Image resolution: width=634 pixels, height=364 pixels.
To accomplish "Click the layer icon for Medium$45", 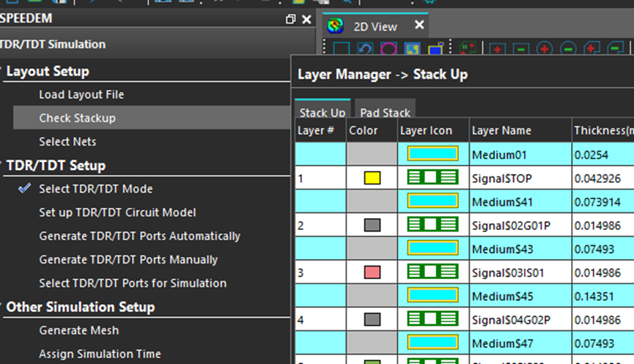I will click(x=432, y=295).
